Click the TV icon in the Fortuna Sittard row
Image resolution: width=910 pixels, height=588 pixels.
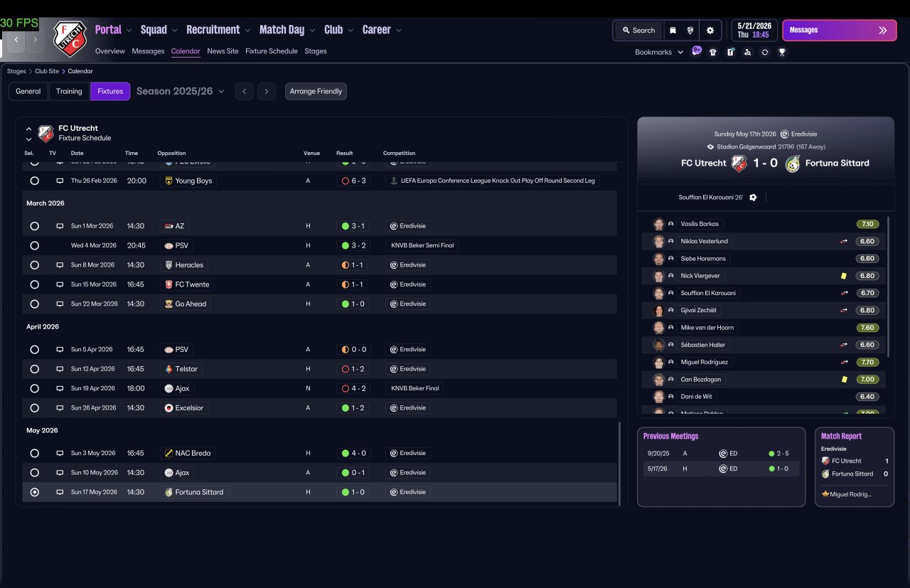pos(60,492)
